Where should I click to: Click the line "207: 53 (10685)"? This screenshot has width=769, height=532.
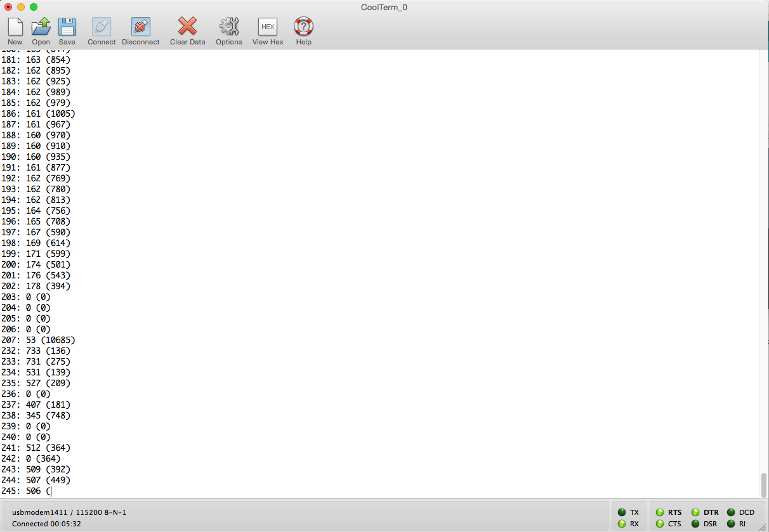click(x=38, y=340)
